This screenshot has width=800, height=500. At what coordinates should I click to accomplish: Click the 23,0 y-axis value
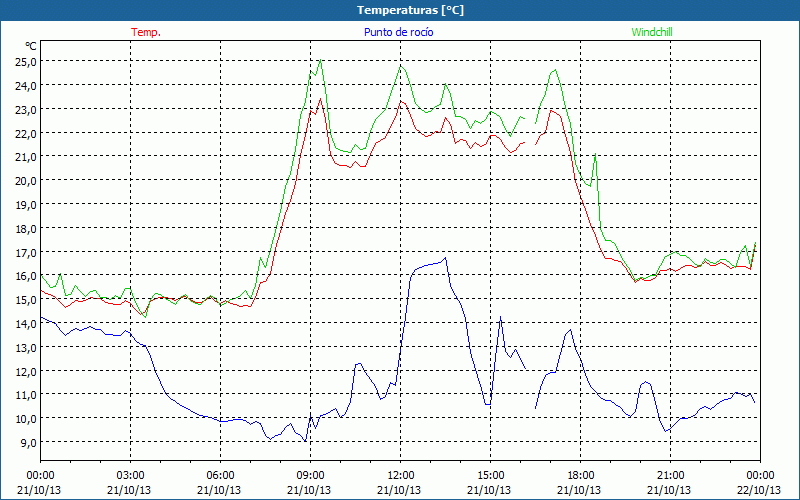click(27, 110)
